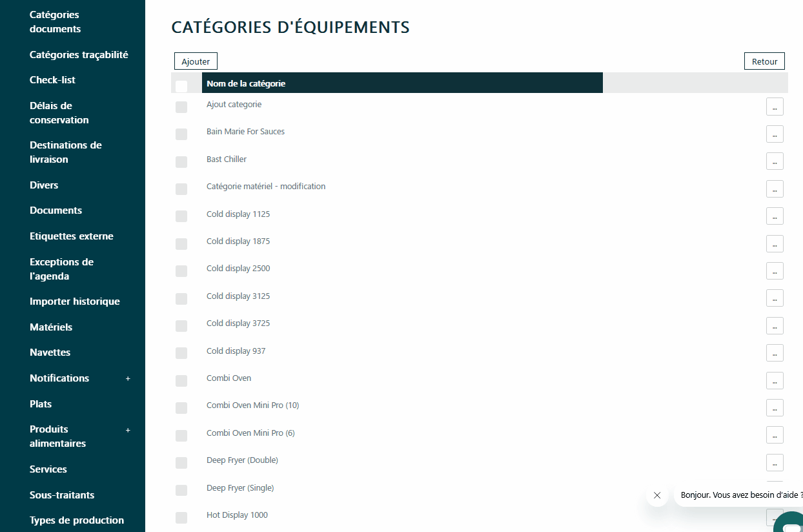Open the options menu for Bast Chiller row

pyautogui.click(x=774, y=161)
